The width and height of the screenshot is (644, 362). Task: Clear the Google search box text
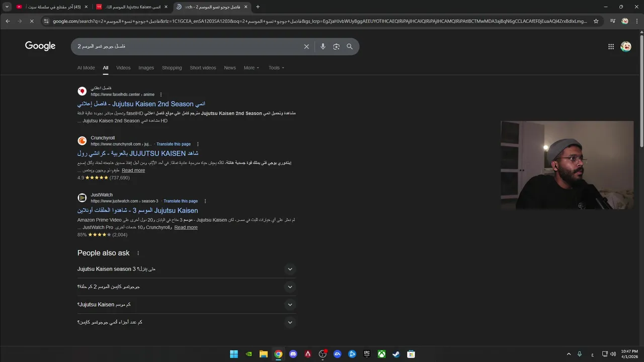306,46
